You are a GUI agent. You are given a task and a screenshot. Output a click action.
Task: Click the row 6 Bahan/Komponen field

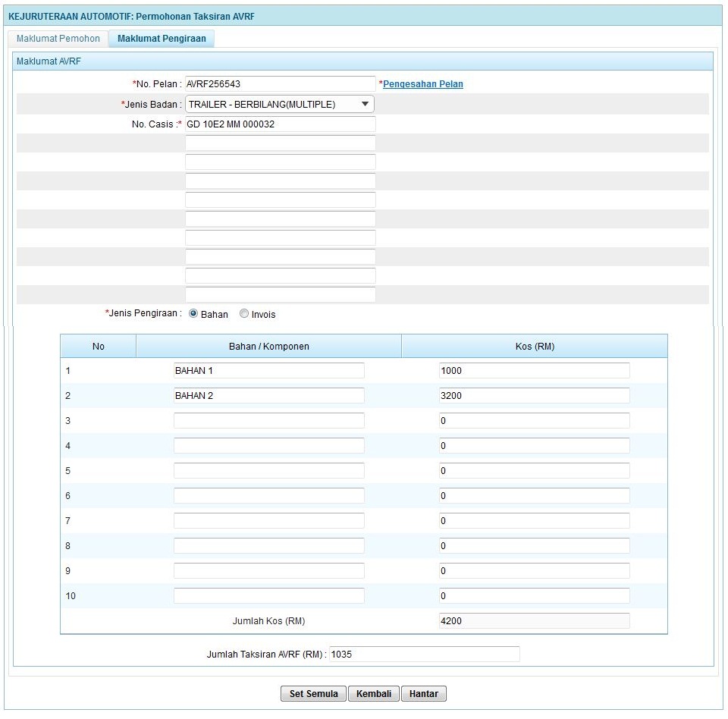pyautogui.click(x=268, y=496)
